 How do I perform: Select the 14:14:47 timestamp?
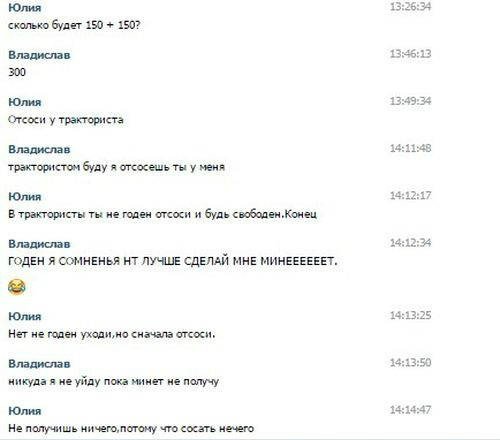pos(410,410)
